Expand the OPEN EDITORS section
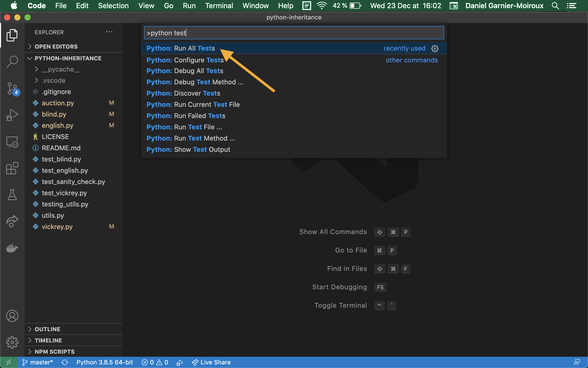 pos(56,47)
